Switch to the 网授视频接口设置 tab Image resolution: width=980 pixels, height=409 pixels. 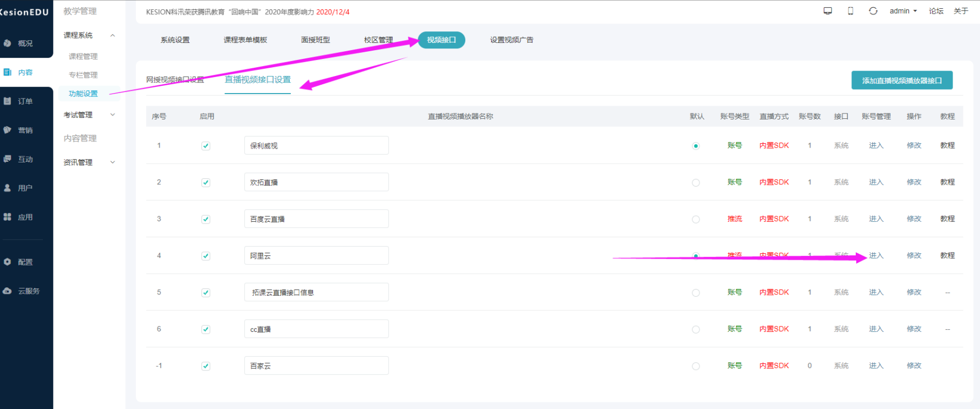pos(175,80)
